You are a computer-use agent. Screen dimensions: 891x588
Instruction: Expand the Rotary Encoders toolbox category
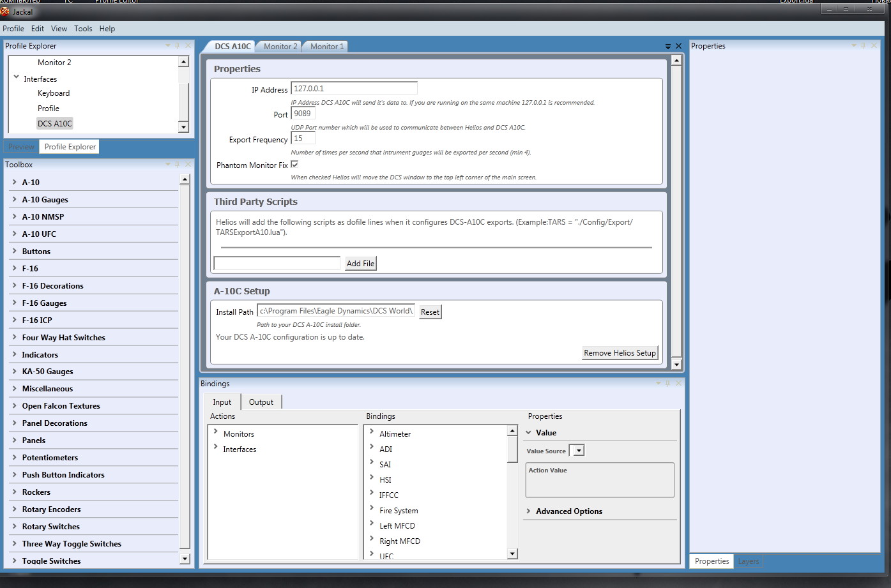point(14,509)
